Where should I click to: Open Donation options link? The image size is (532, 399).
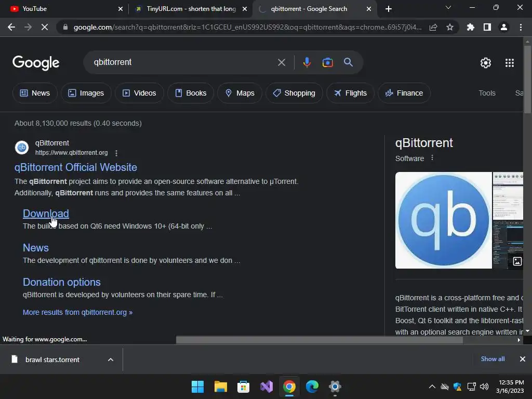point(62,282)
